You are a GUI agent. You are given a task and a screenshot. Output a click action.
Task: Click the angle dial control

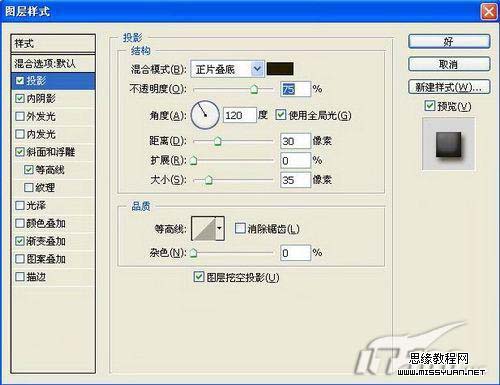(205, 115)
